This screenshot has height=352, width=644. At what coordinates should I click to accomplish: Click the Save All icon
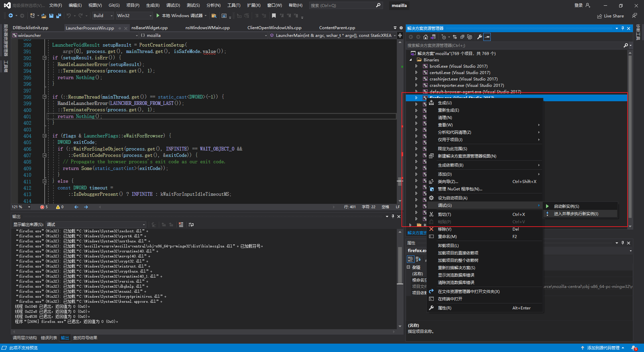59,16
